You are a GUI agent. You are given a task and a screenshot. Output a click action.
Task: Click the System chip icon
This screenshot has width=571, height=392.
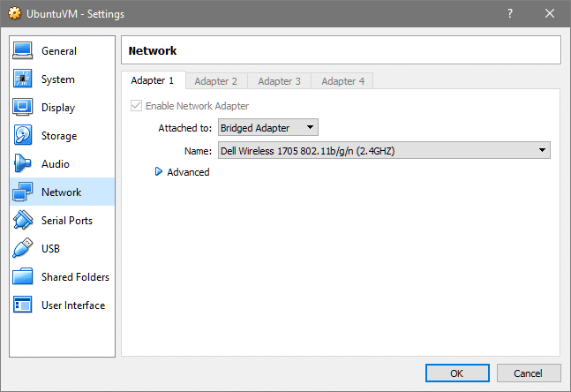click(x=23, y=79)
